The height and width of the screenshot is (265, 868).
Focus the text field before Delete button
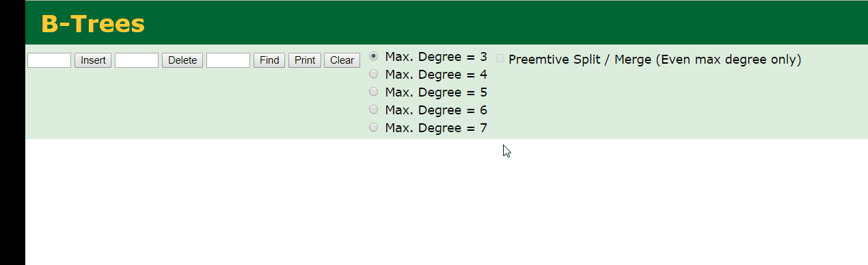137,60
